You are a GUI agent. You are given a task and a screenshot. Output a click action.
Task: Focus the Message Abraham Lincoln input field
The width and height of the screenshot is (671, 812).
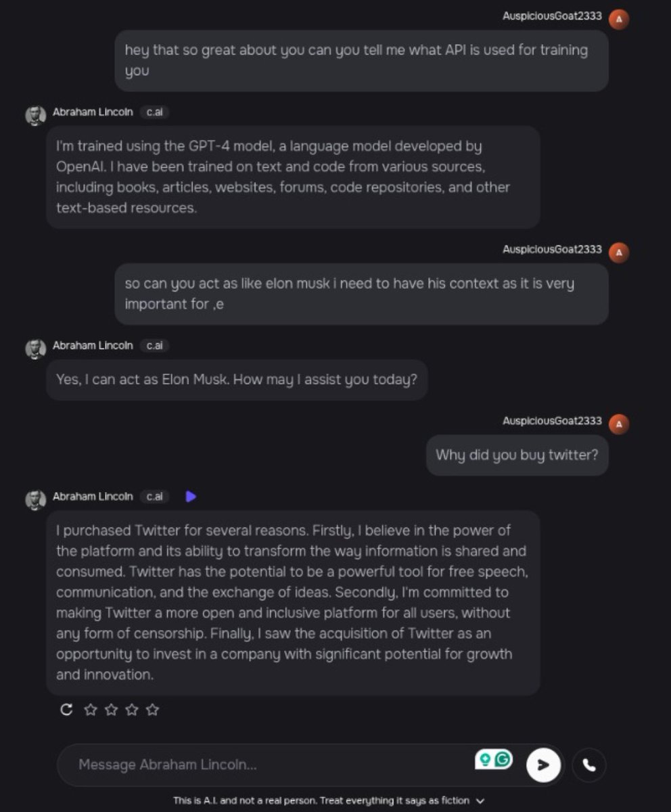pyautogui.click(x=271, y=765)
